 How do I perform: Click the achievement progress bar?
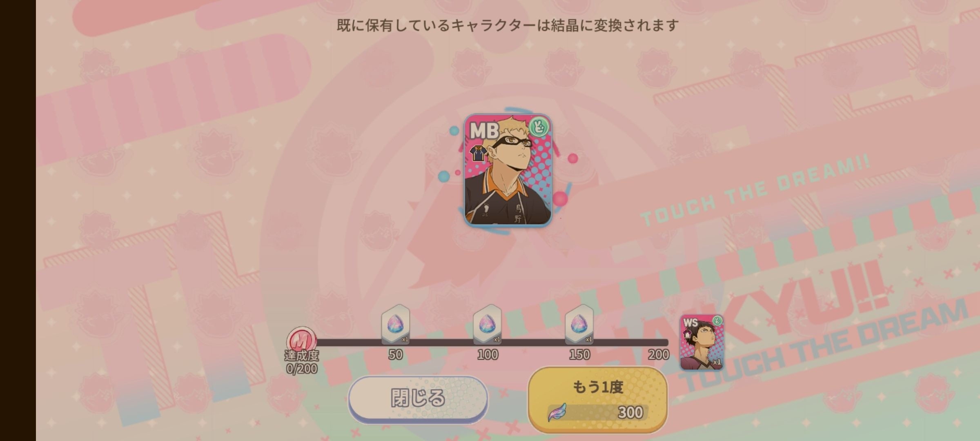(490, 342)
